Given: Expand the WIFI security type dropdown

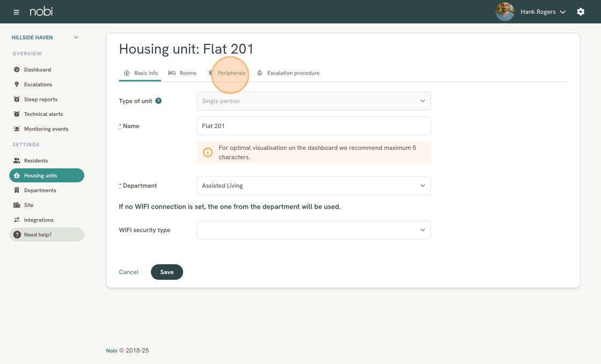Looking at the screenshot, I should (x=313, y=230).
